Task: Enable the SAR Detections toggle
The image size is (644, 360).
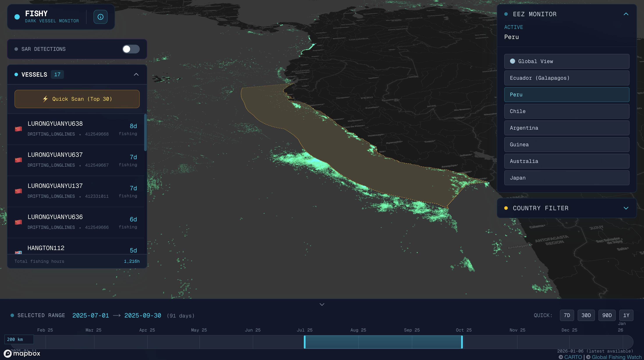Action: (x=131, y=49)
